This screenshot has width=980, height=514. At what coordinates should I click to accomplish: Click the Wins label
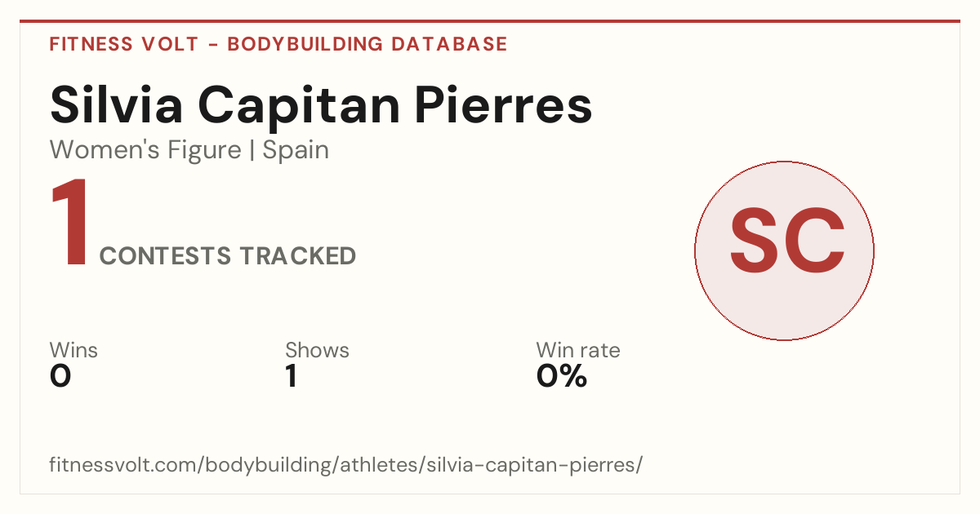[x=73, y=350]
